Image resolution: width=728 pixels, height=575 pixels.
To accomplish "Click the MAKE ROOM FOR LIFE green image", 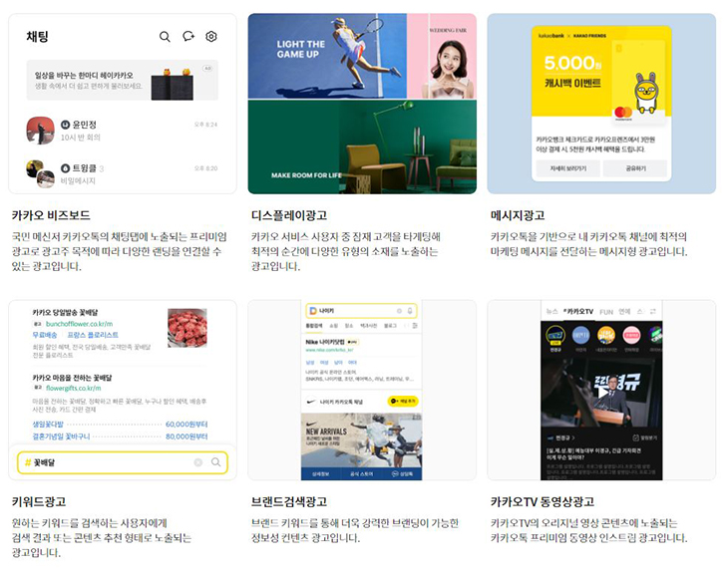I will pyautogui.click(x=362, y=146).
